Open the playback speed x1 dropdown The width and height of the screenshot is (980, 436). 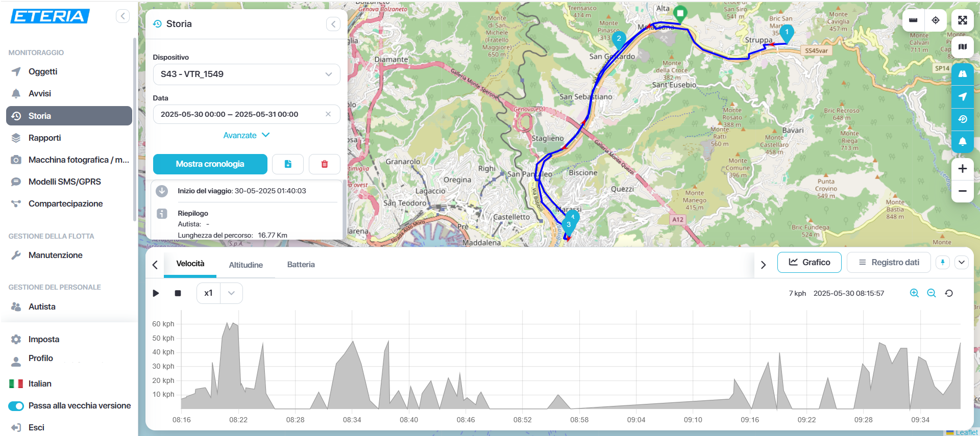pos(231,293)
